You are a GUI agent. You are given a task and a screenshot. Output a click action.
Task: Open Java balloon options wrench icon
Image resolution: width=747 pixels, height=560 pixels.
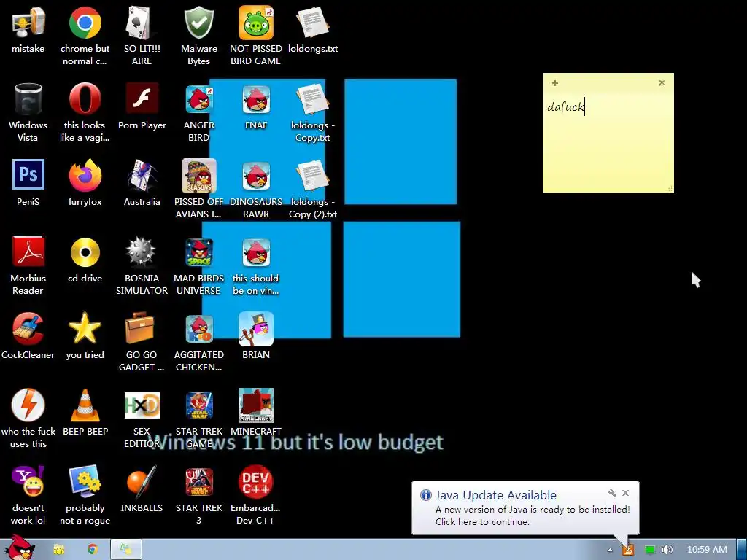click(612, 493)
